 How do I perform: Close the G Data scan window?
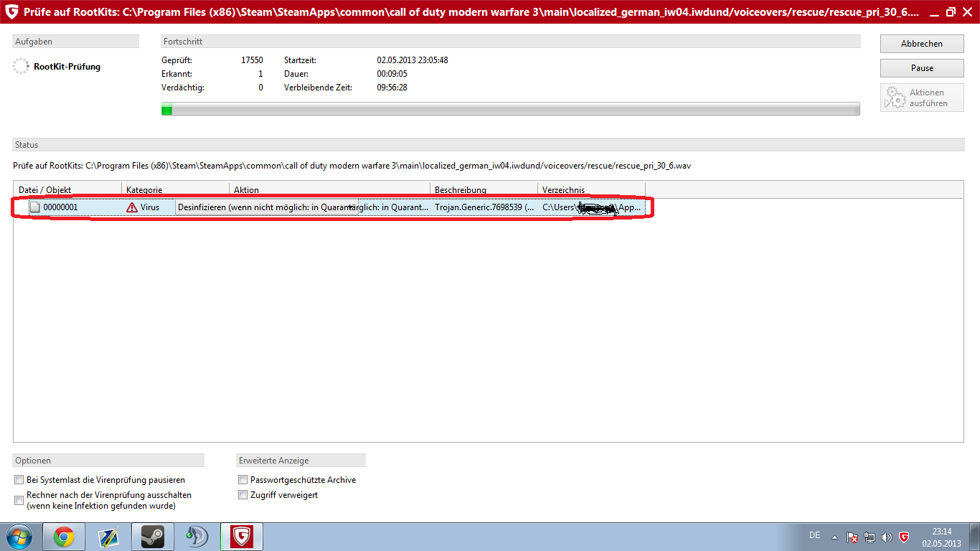pyautogui.click(x=969, y=11)
